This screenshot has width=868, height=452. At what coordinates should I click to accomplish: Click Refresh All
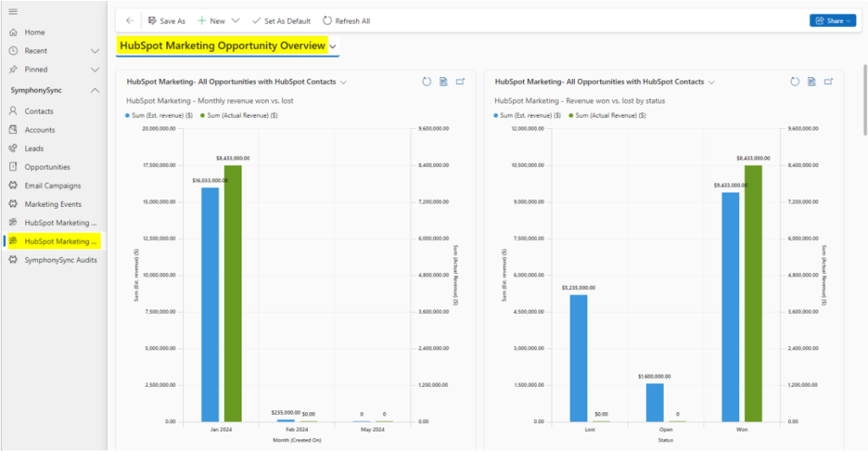[x=347, y=21]
